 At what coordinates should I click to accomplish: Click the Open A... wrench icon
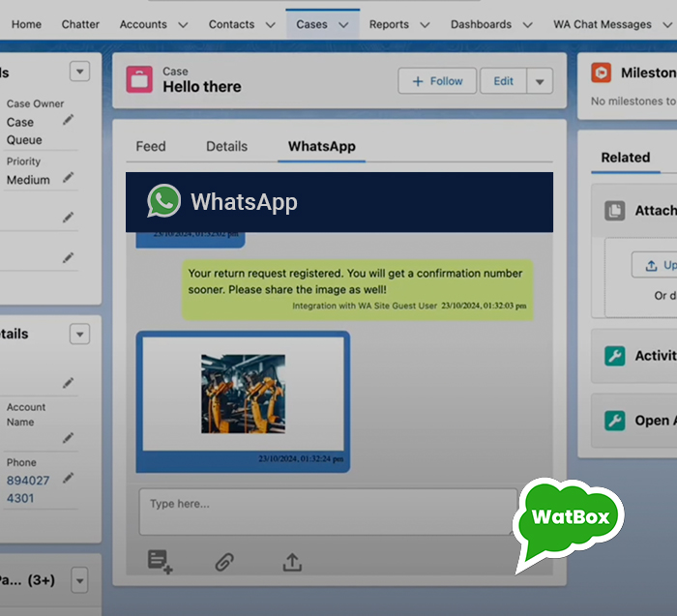point(615,421)
